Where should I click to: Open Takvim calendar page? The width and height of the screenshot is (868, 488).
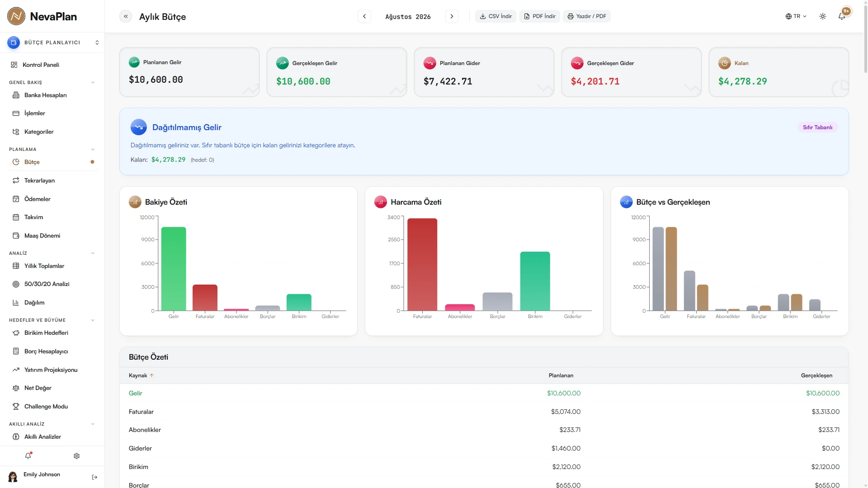52,217
